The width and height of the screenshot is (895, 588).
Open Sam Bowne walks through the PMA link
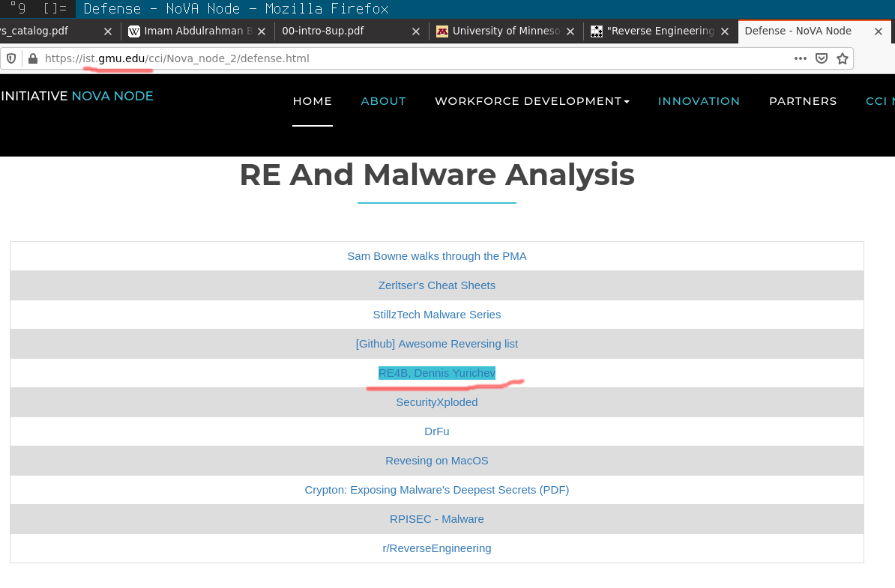point(437,256)
